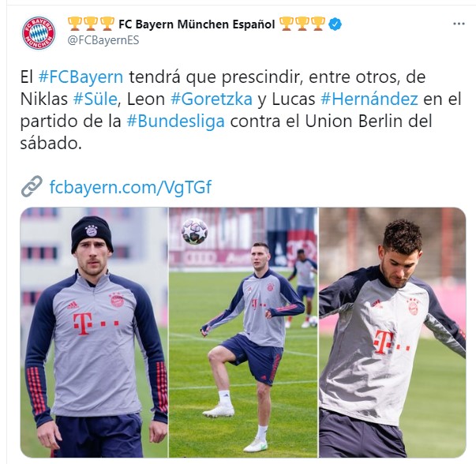
Task: Follow the fcbayern.com/VgTGf link
Action: pyautogui.click(x=130, y=187)
